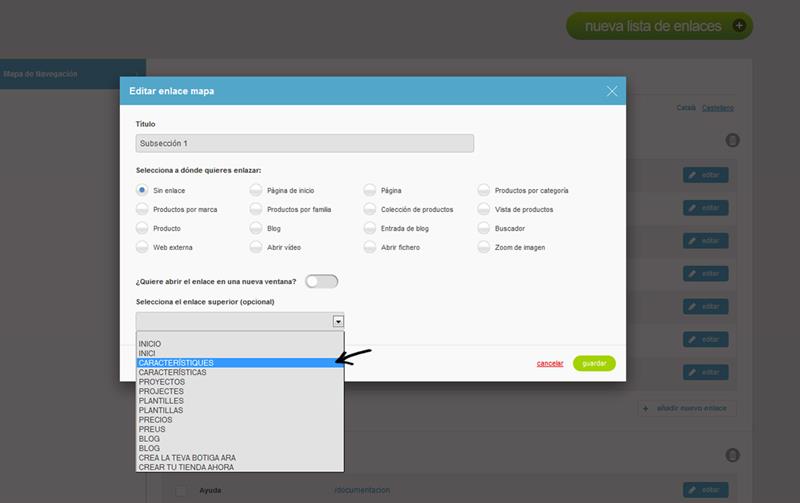800x503 pixels.
Task: Close the Editar enlace mapa dialog
Action: tap(612, 91)
